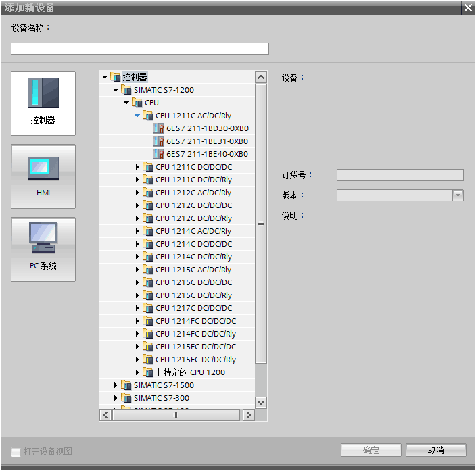Click the CPU 1214C DC/DC/DC folder icon
This screenshot has width=476, height=471.
[148, 244]
